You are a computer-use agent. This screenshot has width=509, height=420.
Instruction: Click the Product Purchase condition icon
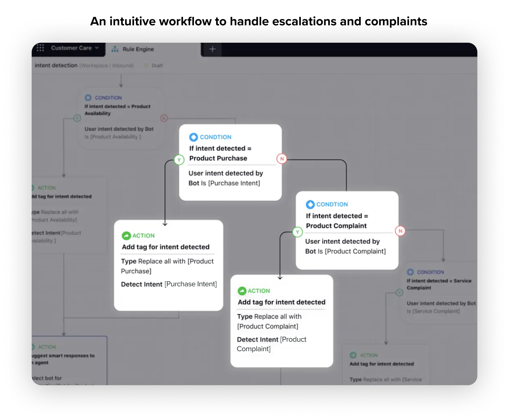click(x=193, y=137)
